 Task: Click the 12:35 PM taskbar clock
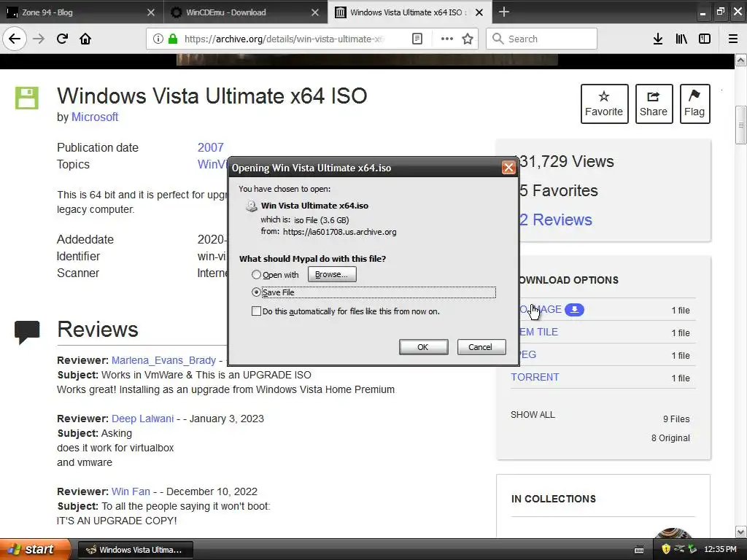pos(720,549)
